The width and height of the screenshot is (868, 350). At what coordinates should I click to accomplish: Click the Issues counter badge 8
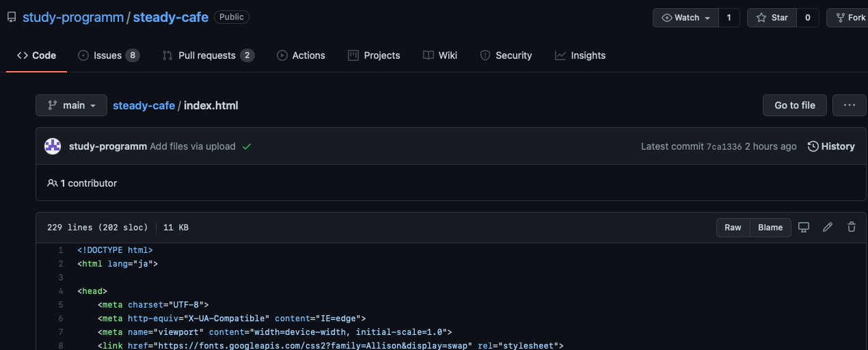pyautogui.click(x=133, y=55)
